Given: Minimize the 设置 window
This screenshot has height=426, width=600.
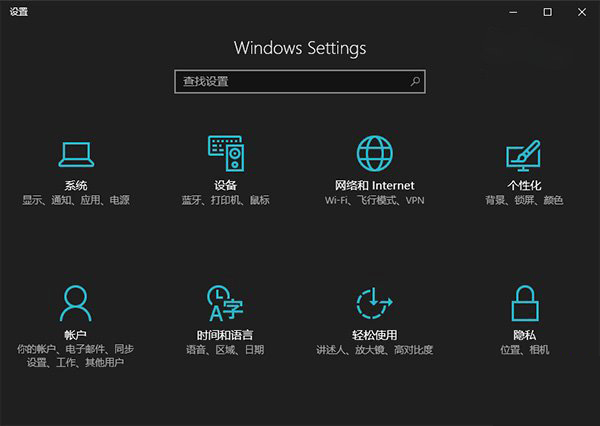Looking at the screenshot, I should click(513, 12).
